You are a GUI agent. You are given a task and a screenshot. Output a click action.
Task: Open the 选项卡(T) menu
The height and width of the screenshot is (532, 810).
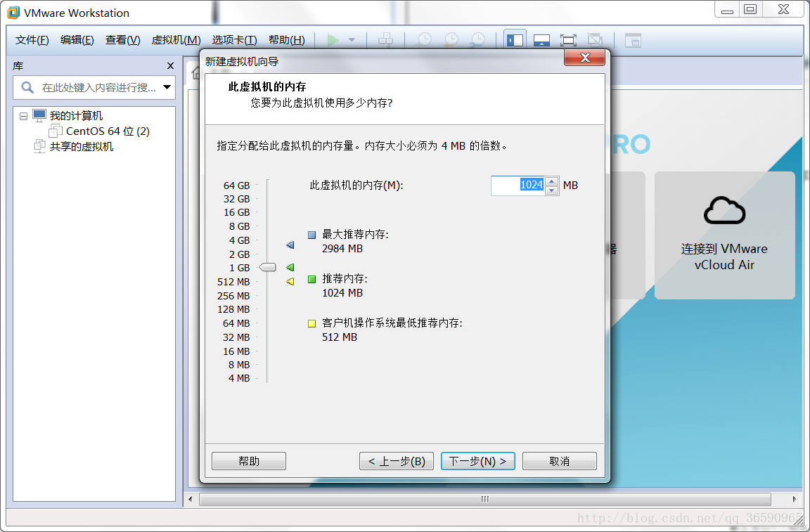235,40
